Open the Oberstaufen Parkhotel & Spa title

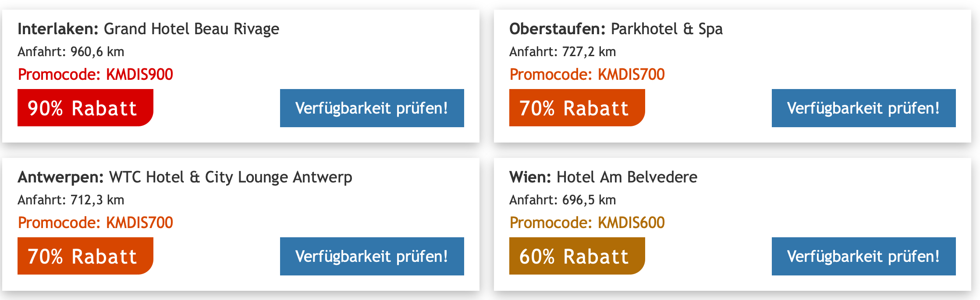pyautogui.click(x=616, y=29)
